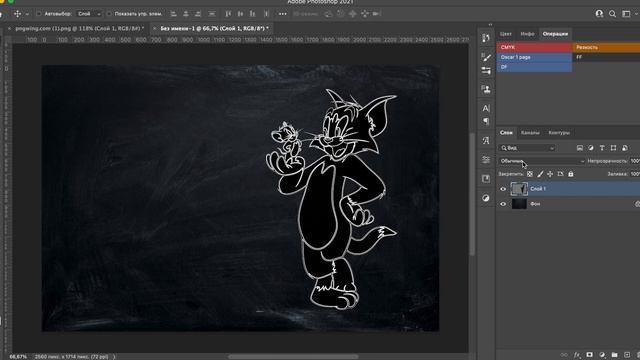Switch to the Цвет panel tab
Screen dimensions: 640x360
[x=506, y=34]
